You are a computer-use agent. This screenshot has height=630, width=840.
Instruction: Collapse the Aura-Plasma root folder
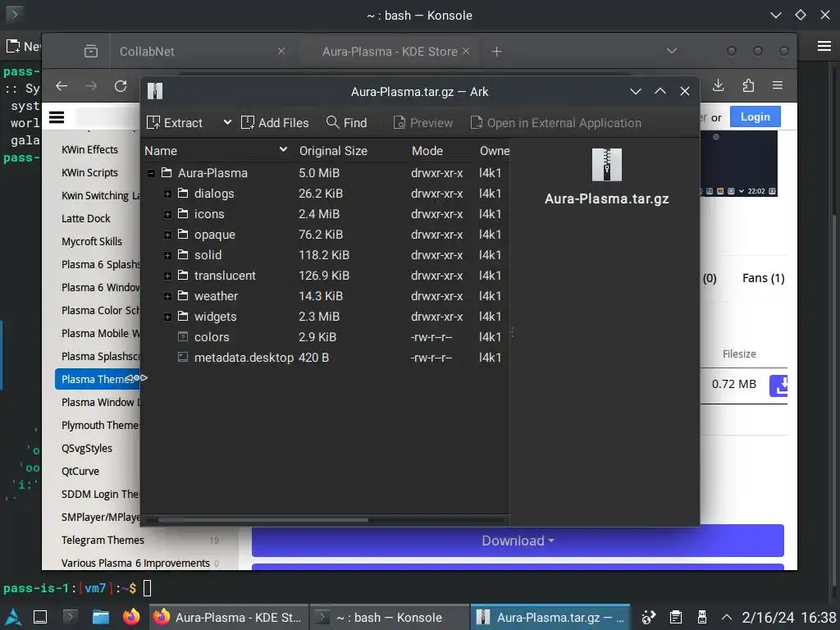point(152,173)
